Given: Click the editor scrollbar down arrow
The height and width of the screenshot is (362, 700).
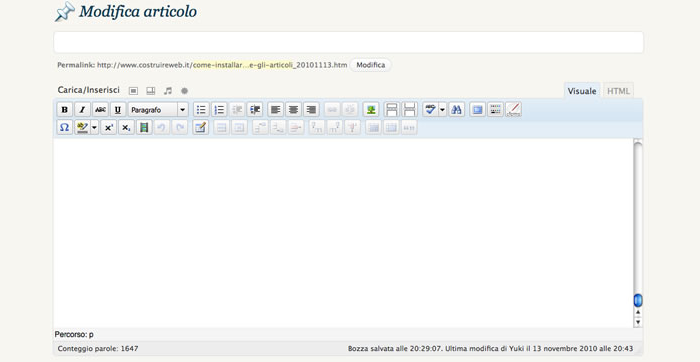Looking at the screenshot, I should tap(638, 322).
